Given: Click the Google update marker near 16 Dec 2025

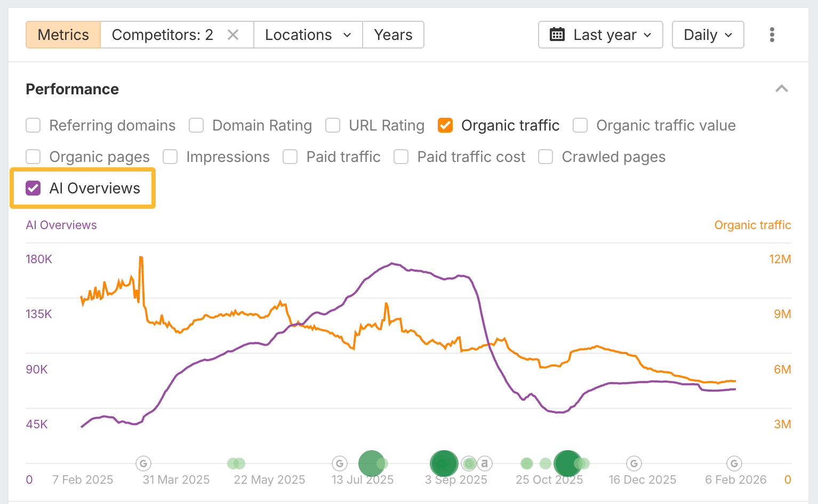Looking at the screenshot, I should point(633,464).
